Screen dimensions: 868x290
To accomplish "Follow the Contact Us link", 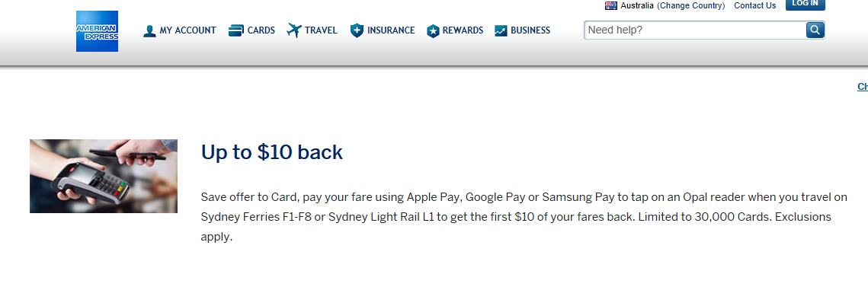I will pos(755,5).
